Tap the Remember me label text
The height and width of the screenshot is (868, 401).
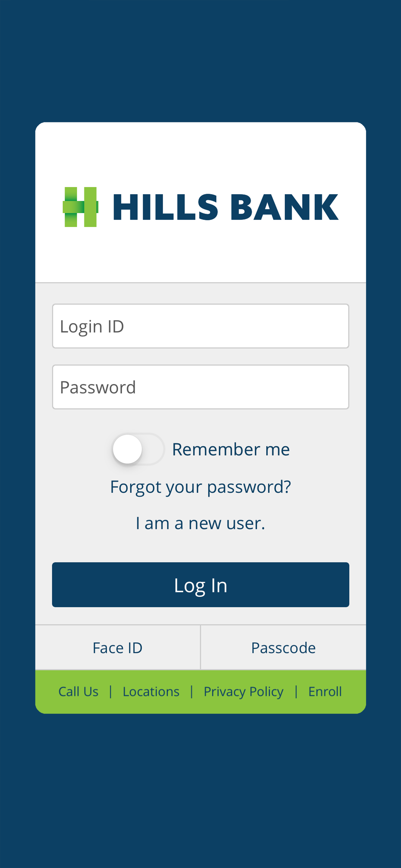pyautogui.click(x=231, y=449)
